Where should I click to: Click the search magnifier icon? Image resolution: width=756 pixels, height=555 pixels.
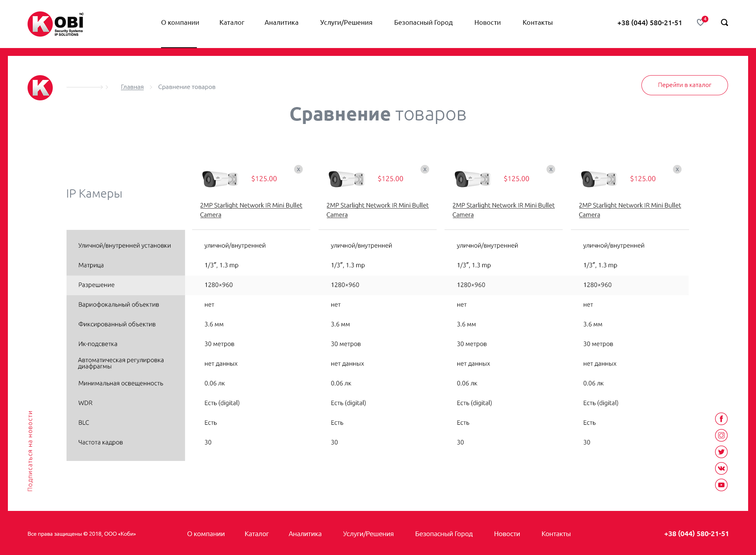[724, 22]
